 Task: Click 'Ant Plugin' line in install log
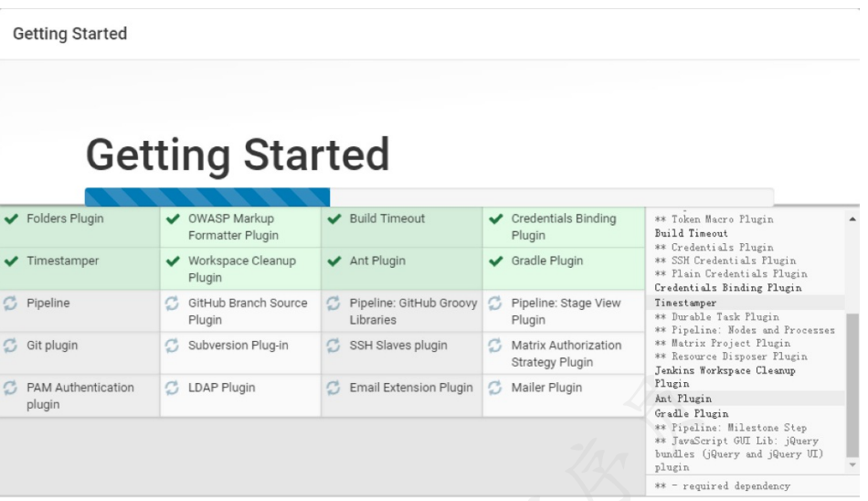pyautogui.click(x=683, y=399)
